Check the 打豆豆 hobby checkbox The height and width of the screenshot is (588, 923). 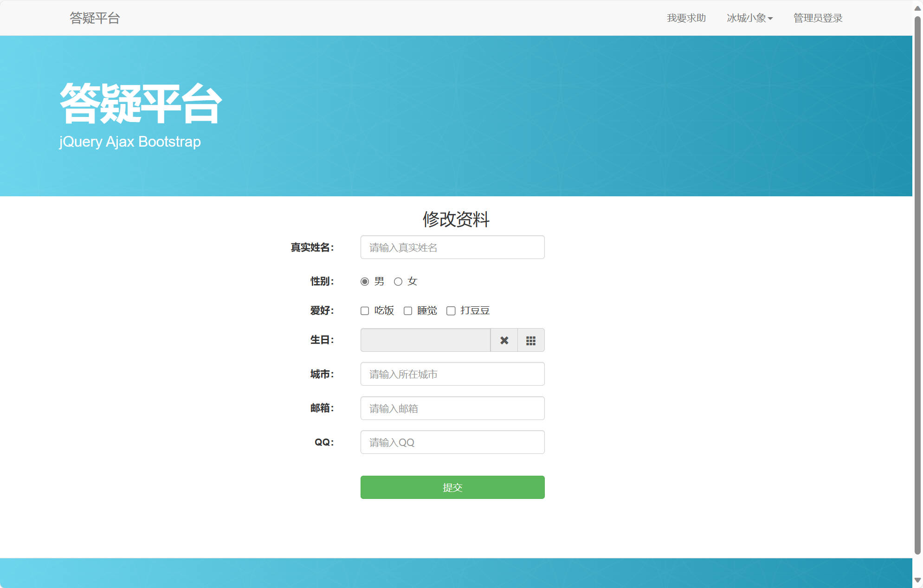tap(451, 310)
